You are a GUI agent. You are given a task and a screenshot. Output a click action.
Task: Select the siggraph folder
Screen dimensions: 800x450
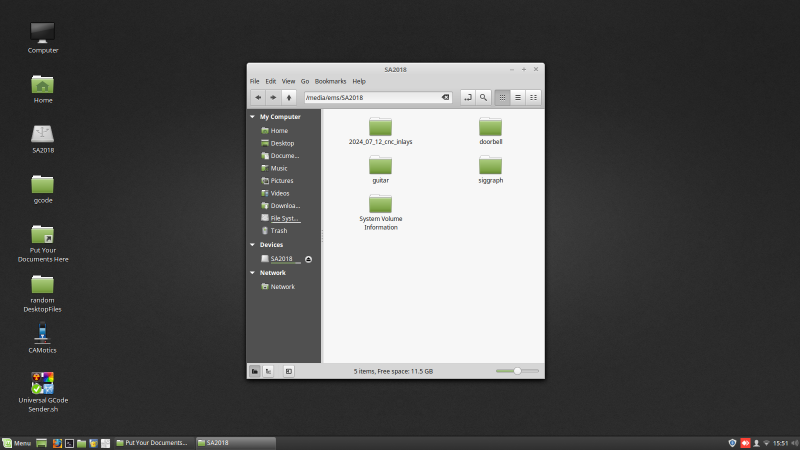pyautogui.click(x=491, y=170)
